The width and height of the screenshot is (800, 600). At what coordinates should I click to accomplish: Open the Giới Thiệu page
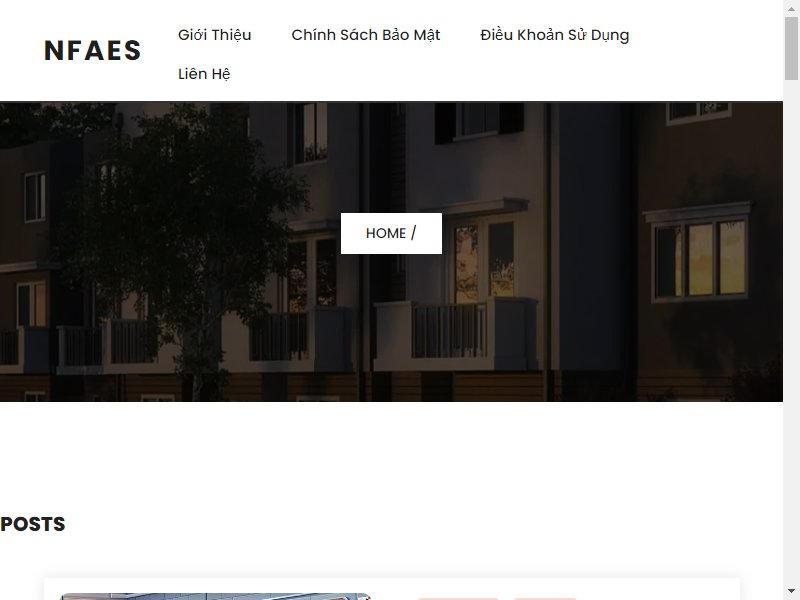point(215,35)
